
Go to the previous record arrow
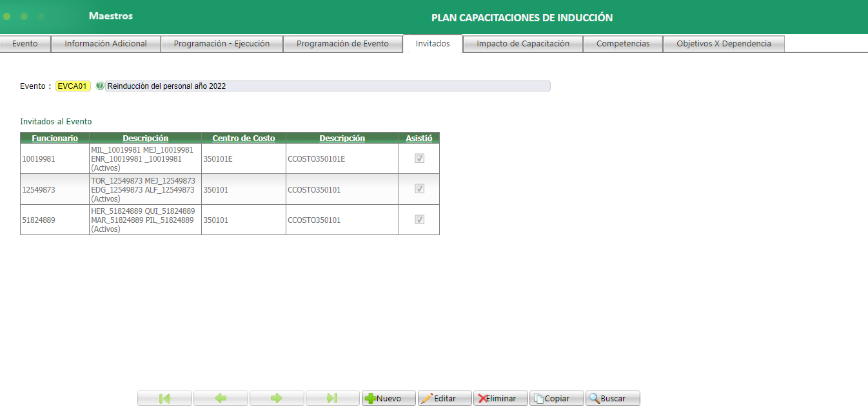221,397
